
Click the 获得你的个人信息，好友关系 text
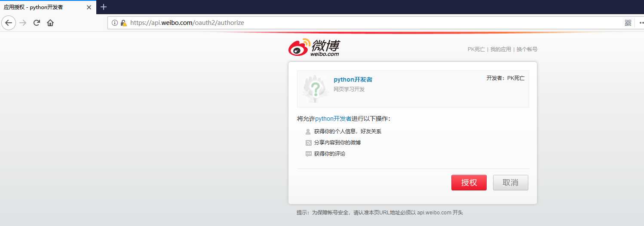pyautogui.click(x=348, y=131)
